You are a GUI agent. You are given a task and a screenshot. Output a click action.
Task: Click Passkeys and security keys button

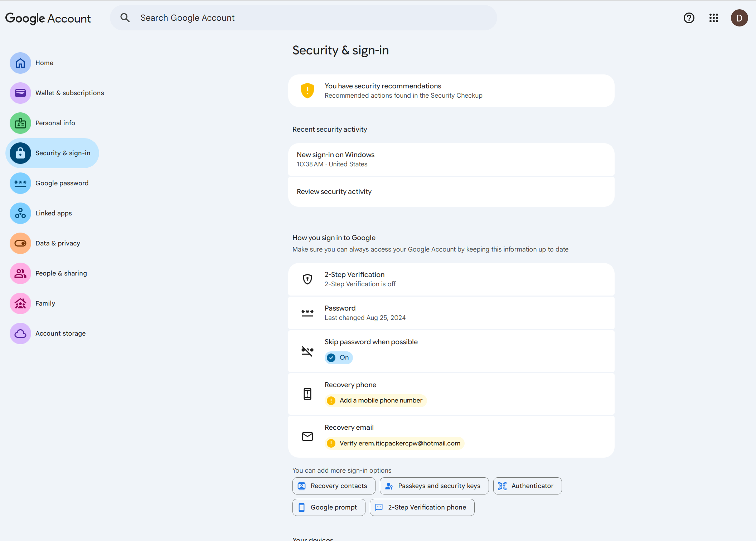pyautogui.click(x=434, y=486)
